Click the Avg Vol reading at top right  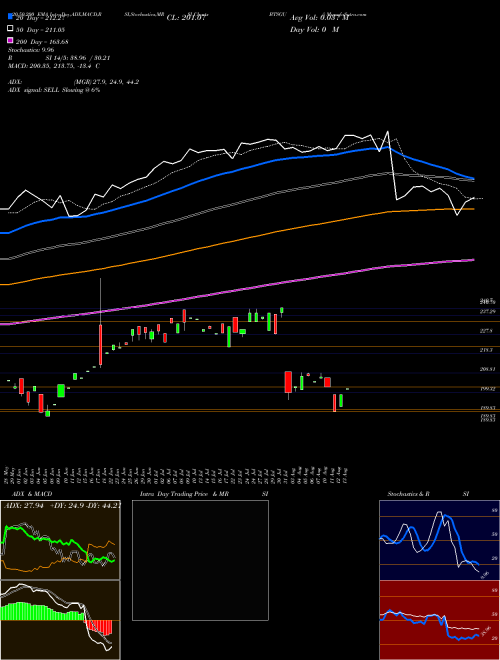coord(319,18)
